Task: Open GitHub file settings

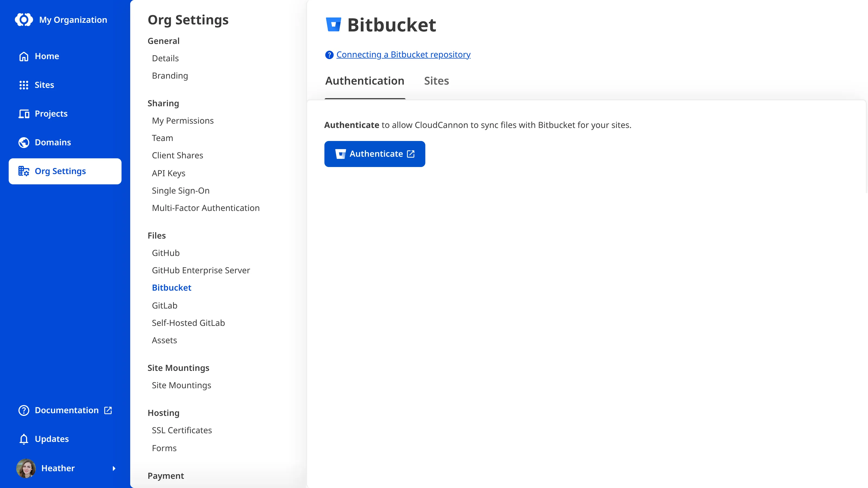Action: (x=165, y=253)
